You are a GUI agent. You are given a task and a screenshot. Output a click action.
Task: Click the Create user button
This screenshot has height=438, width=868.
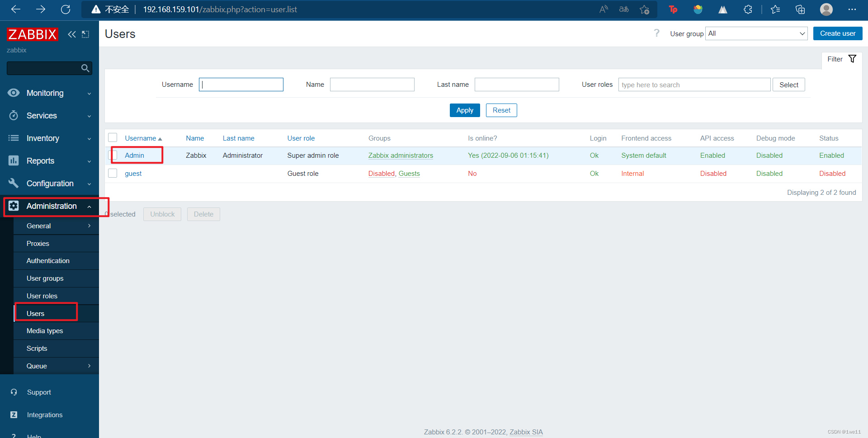point(838,33)
